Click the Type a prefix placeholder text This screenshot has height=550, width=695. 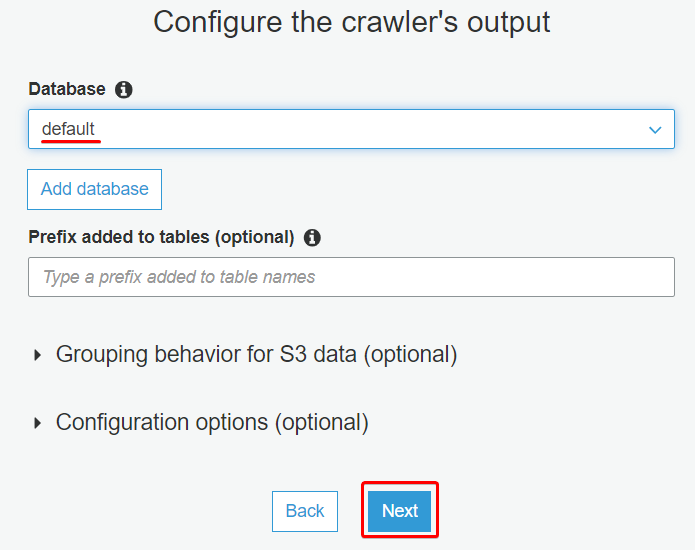coord(179,277)
